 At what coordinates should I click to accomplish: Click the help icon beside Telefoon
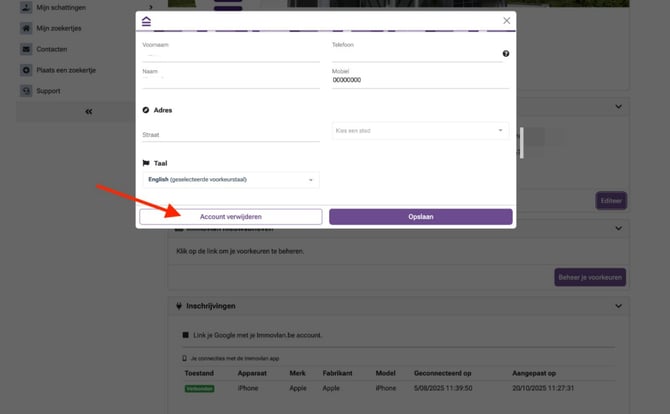point(506,54)
